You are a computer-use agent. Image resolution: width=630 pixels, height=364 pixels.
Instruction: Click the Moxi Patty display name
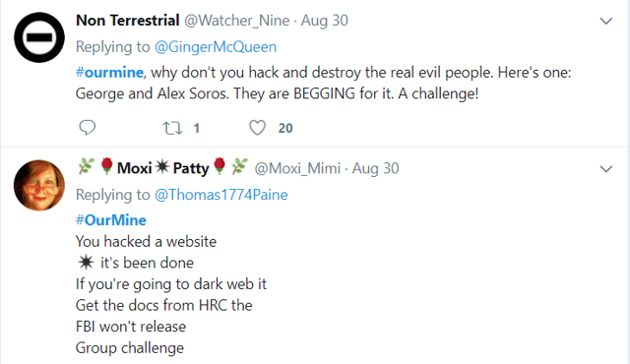point(162,167)
